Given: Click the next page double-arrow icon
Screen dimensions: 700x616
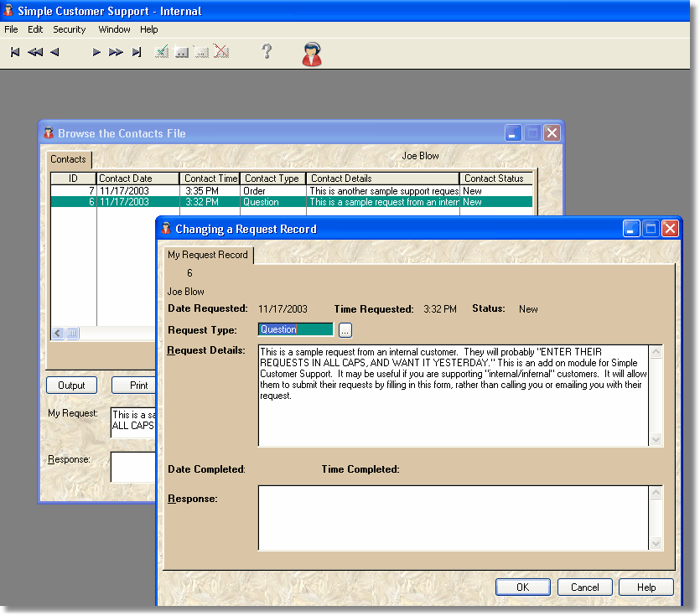Looking at the screenshot, I should (x=116, y=52).
